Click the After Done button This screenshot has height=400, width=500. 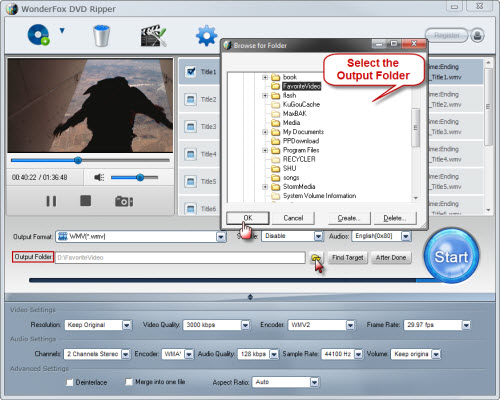(391, 257)
